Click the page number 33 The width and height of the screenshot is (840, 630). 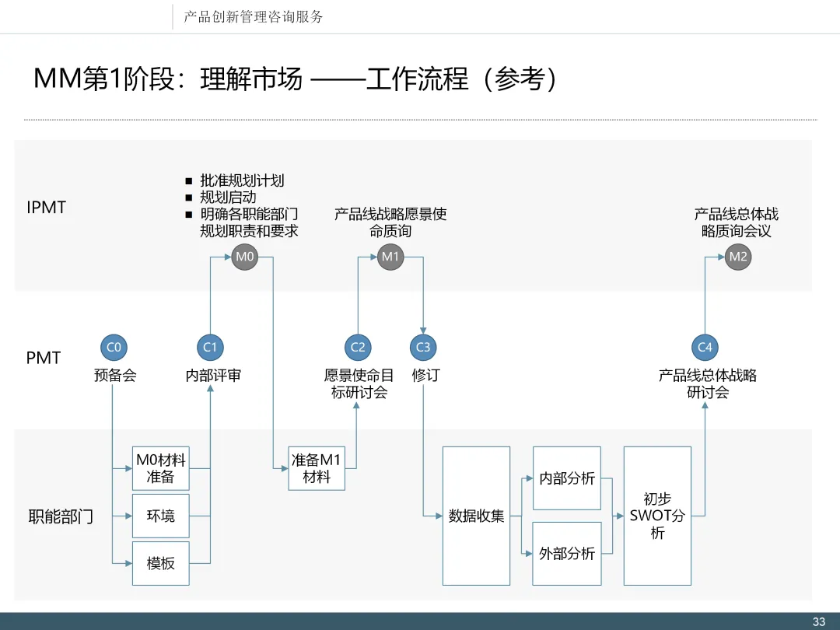818,621
